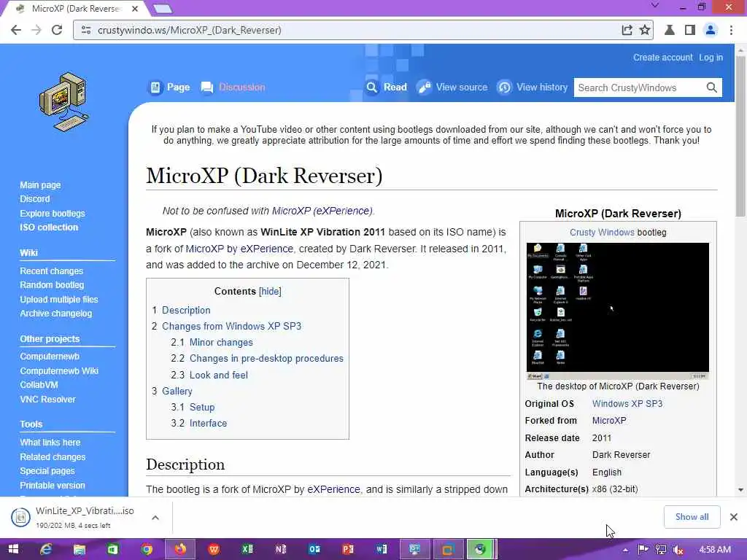
Task: Open File Explorer from taskbar
Action: click(80, 550)
